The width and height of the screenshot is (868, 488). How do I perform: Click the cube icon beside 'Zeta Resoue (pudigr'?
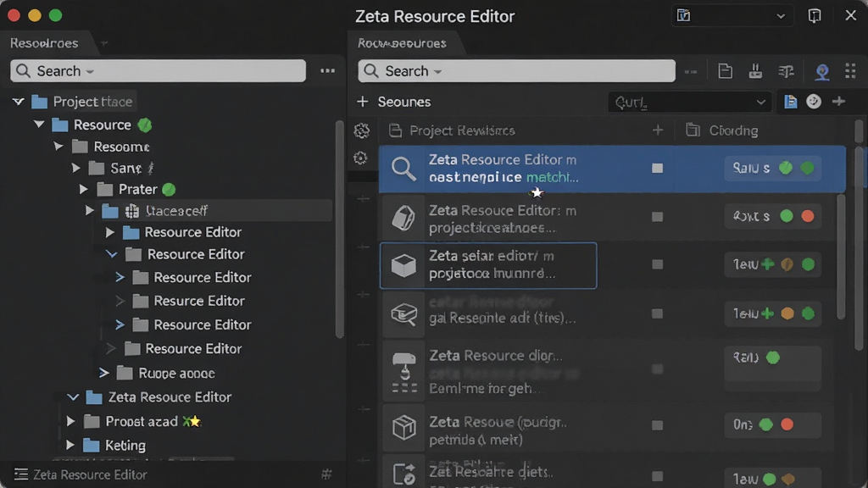pos(404,428)
